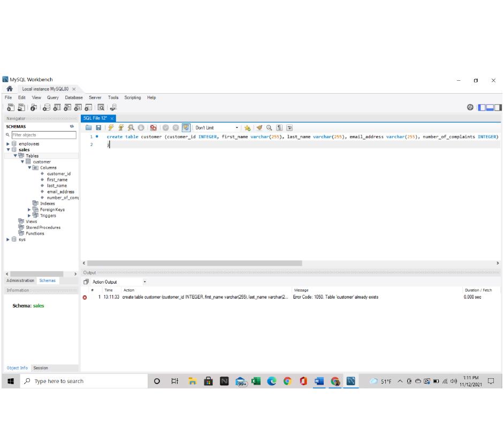Screen dimensions: 504x428
Task: Execute statement under cursor icon
Action: (x=121, y=128)
